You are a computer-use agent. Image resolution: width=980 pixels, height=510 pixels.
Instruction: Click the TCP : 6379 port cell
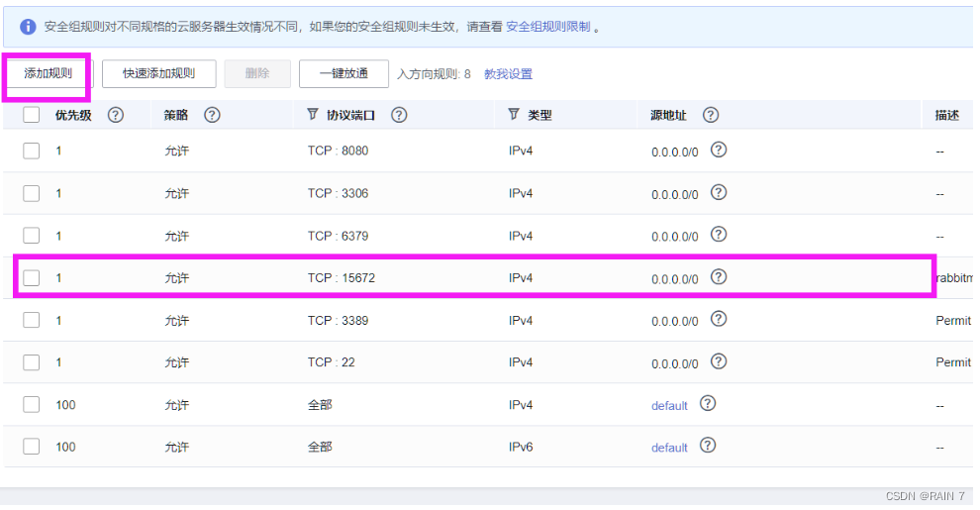[x=338, y=236]
